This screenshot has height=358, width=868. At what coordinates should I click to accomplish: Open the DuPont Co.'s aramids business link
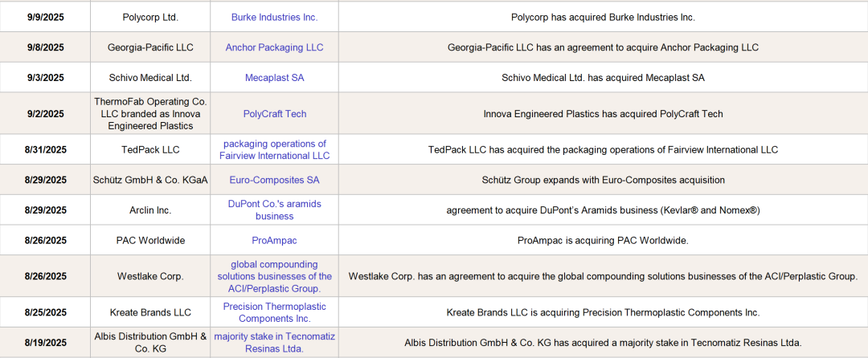click(274, 210)
